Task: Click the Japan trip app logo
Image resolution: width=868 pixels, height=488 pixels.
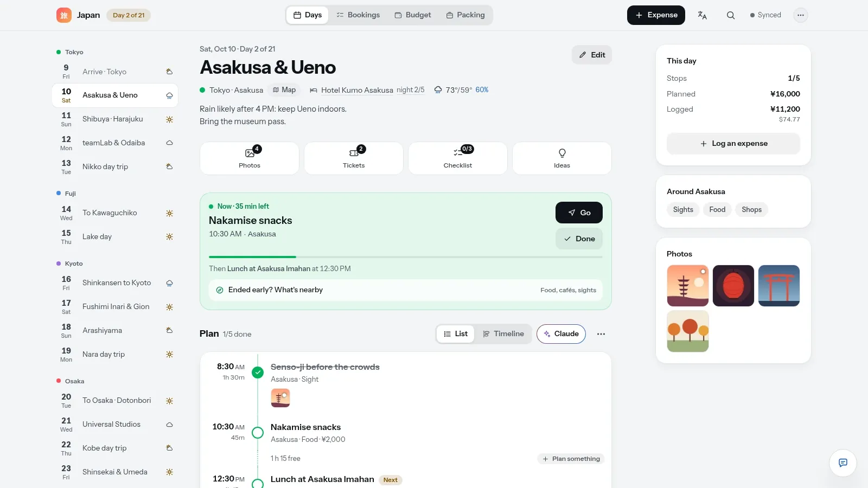Action: coord(64,15)
